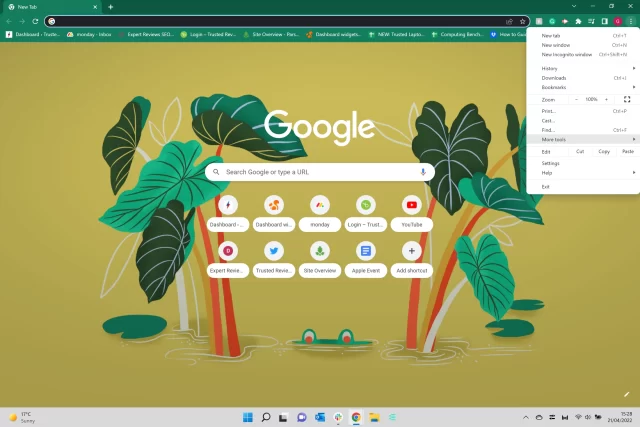
Task: Choose Print... in the Chrome menu
Action: (583, 111)
